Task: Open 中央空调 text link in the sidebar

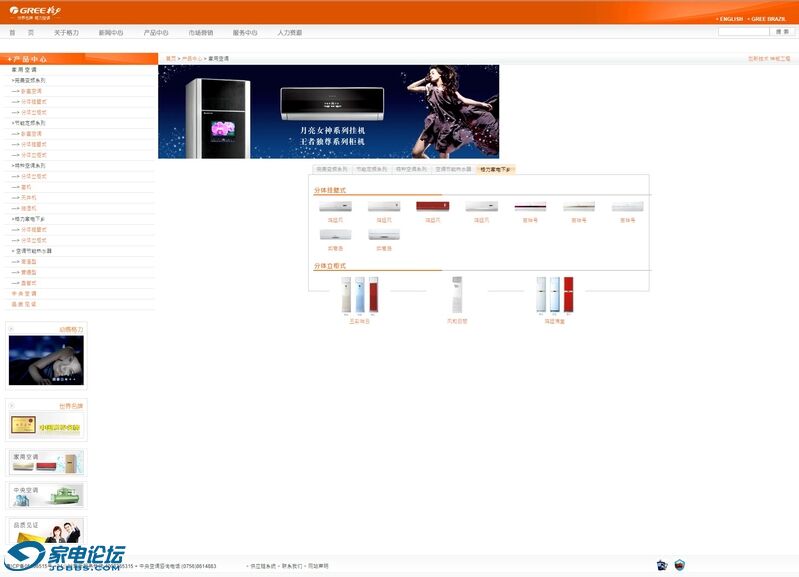Action: click(x=24, y=294)
